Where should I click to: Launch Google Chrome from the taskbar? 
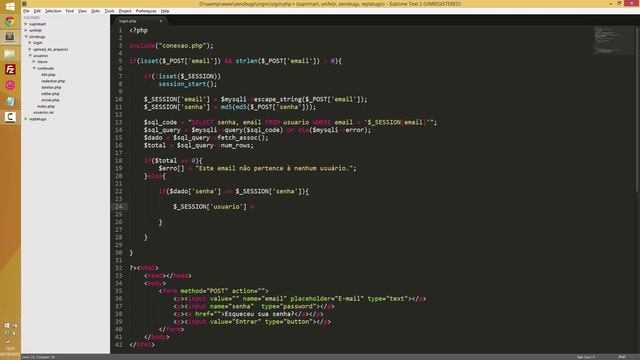pyautogui.click(x=10, y=21)
